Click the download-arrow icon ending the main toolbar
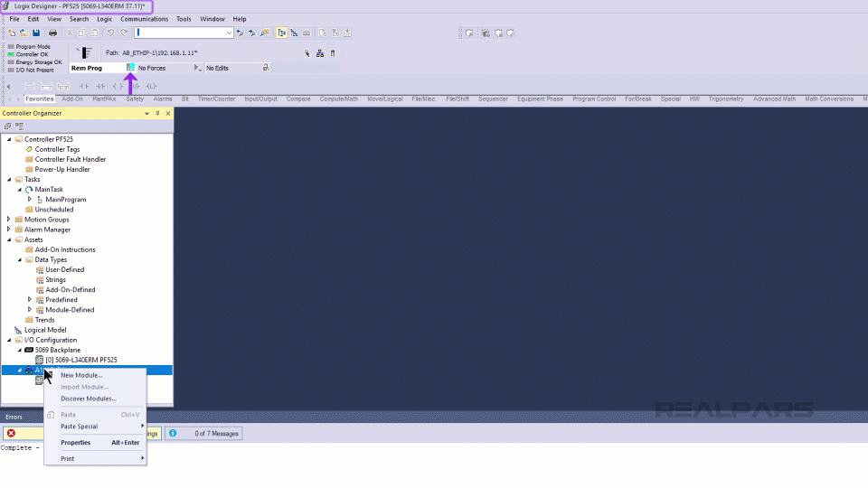Image resolution: width=868 pixels, height=488 pixels. [x=347, y=33]
